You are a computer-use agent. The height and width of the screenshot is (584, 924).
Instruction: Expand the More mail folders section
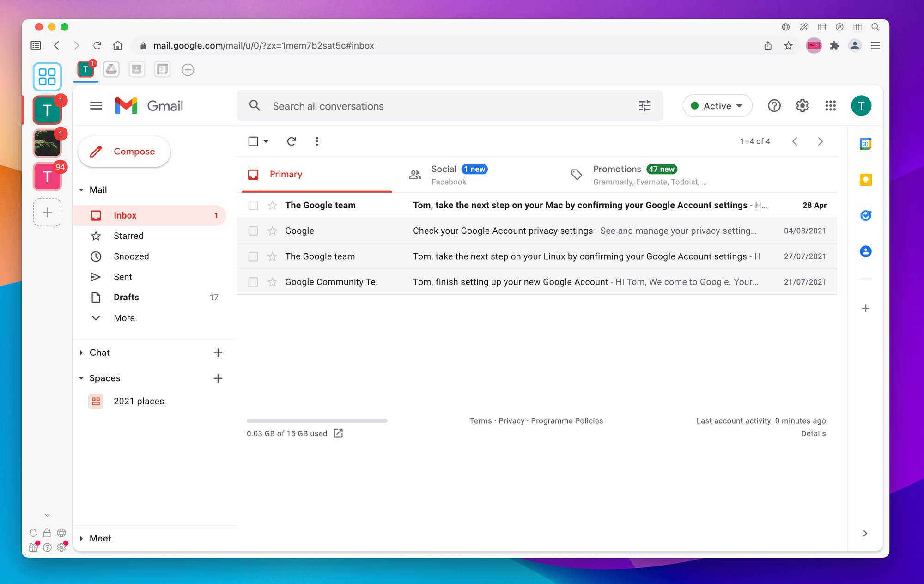point(123,317)
